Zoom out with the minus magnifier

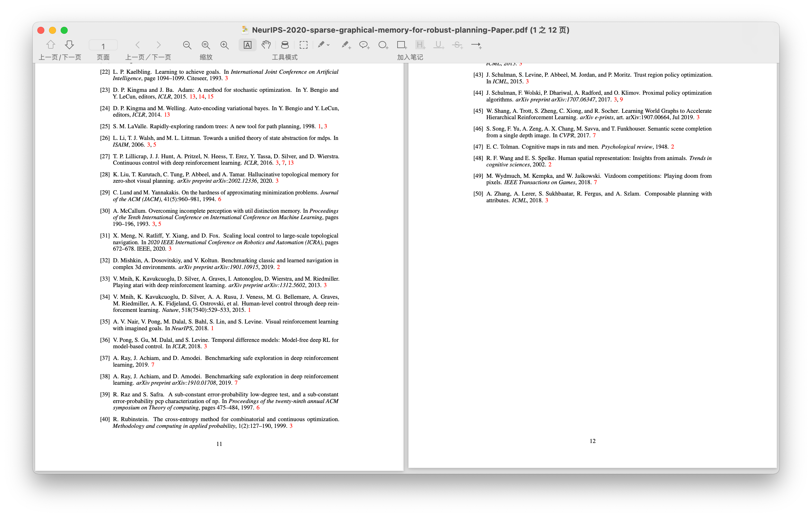[187, 45]
